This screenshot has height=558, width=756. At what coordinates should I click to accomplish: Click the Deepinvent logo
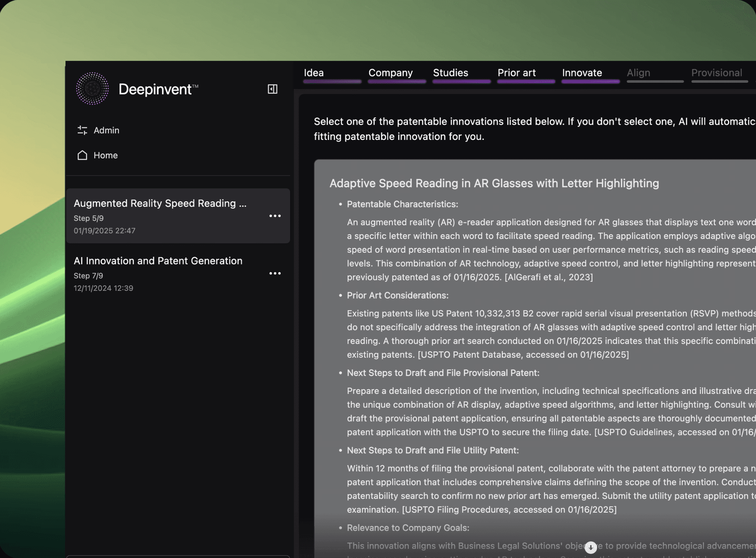coord(92,89)
